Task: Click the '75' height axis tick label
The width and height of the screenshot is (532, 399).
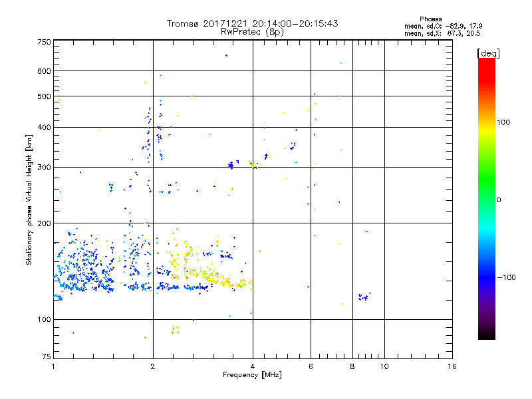Action: 47,356
